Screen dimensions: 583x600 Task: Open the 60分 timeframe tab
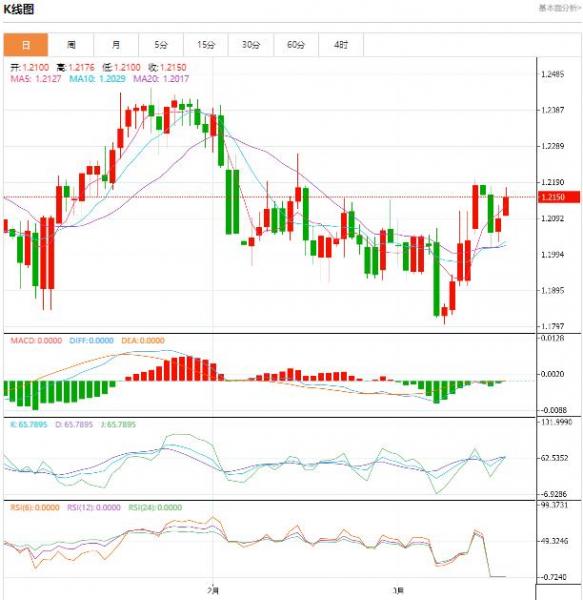pos(296,45)
